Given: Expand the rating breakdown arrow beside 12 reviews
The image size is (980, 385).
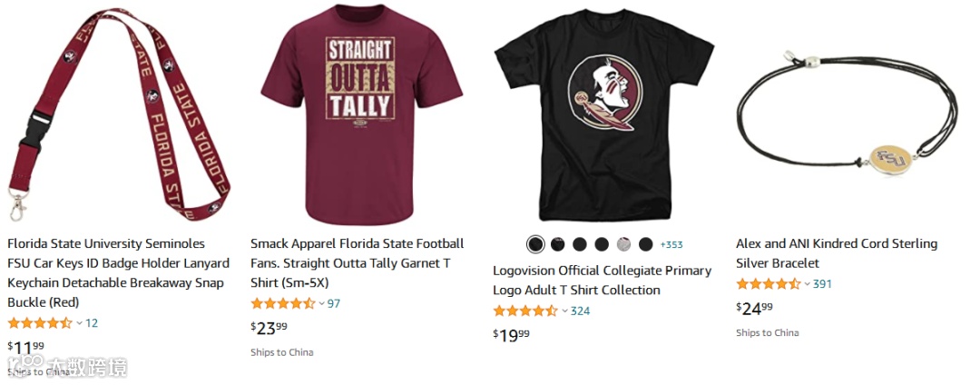Looking at the screenshot, I should pos(79,323).
